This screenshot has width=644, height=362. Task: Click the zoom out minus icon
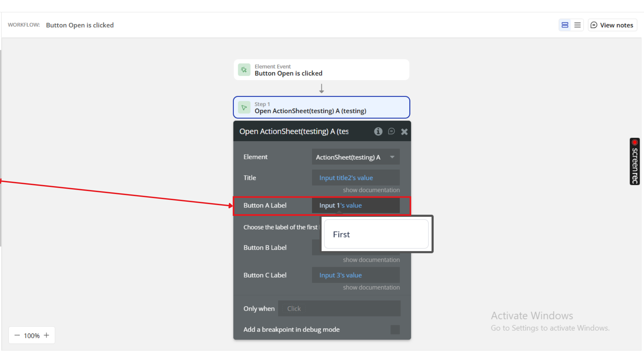[x=17, y=335]
